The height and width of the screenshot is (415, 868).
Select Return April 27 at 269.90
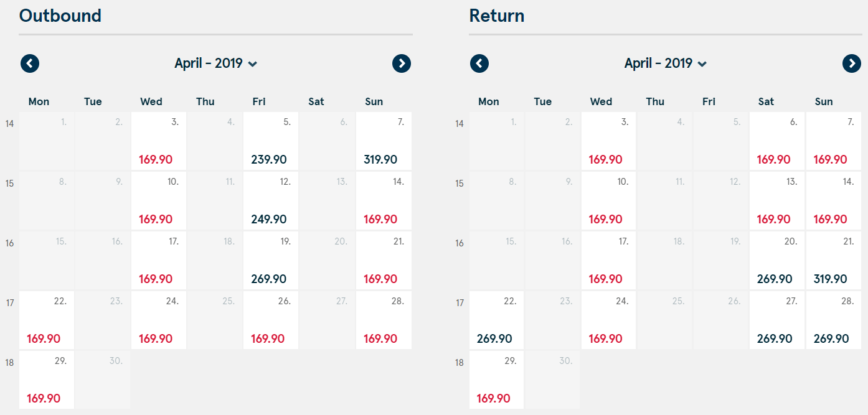(x=776, y=320)
